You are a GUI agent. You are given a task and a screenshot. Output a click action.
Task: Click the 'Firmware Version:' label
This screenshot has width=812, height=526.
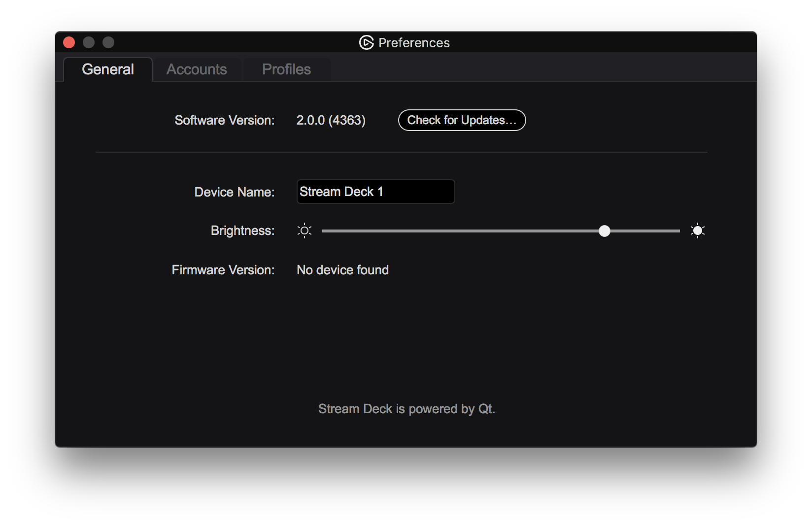223,270
